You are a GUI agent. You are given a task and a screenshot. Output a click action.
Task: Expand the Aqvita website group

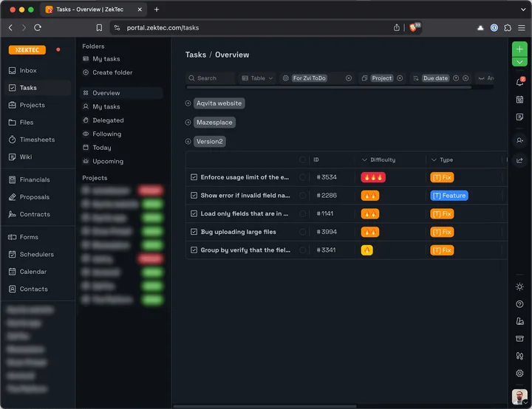point(188,103)
